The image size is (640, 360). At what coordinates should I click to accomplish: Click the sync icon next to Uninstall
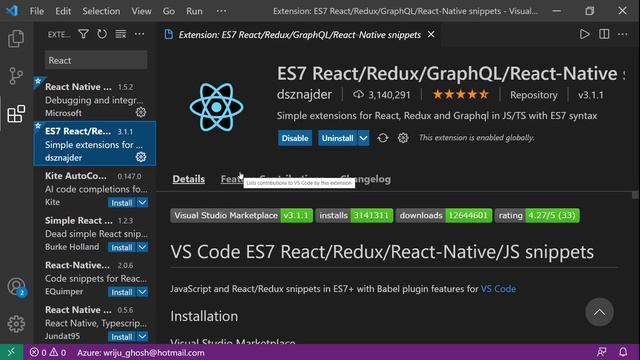[383, 138]
